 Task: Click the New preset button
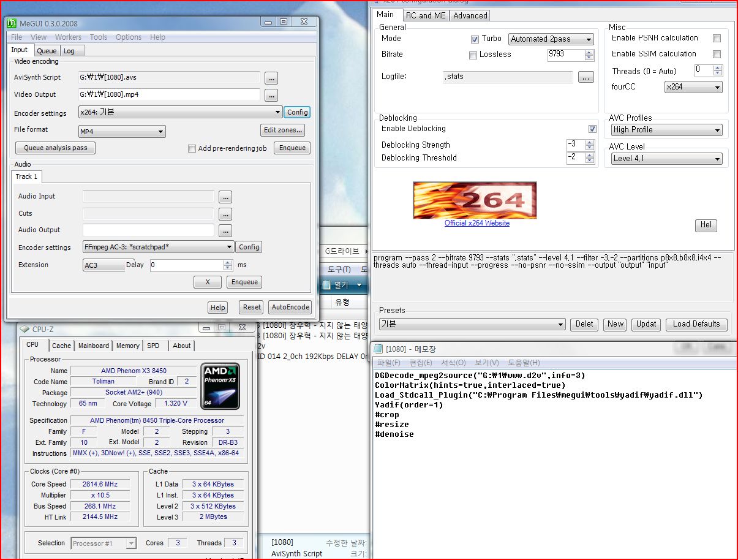tap(616, 324)
